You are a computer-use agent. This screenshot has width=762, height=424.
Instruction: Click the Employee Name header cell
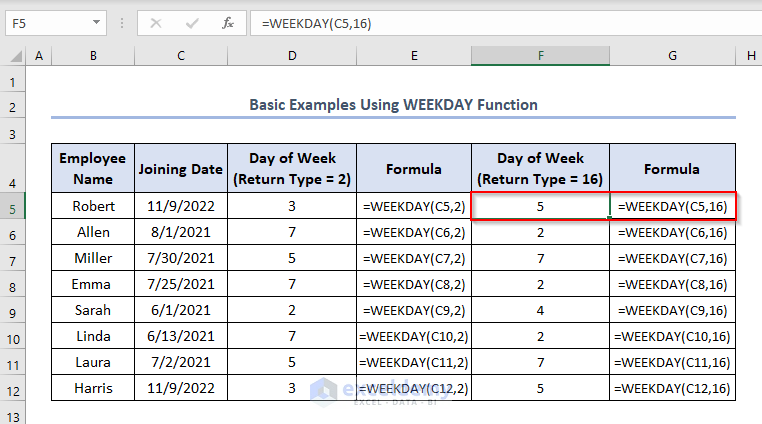(93, 168)
